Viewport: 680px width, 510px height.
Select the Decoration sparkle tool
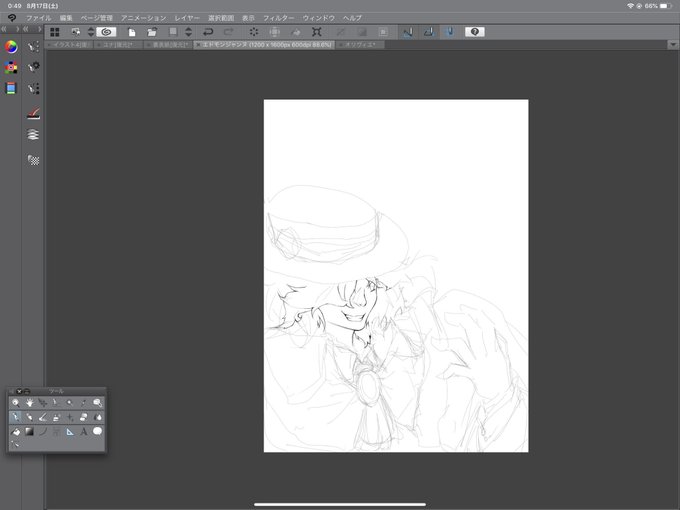[x=70, y=417]
